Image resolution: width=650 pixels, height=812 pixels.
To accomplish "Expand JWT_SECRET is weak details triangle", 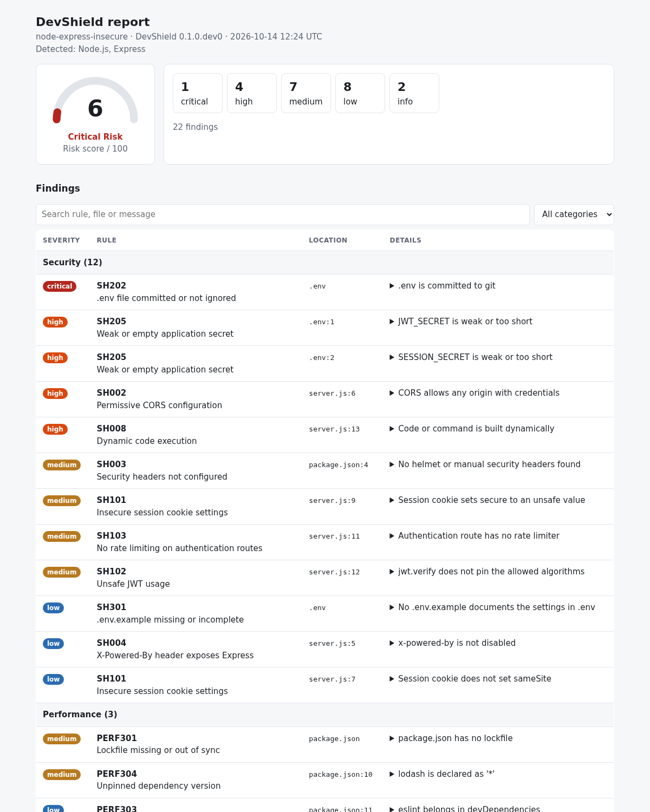I will pos(392,322).
